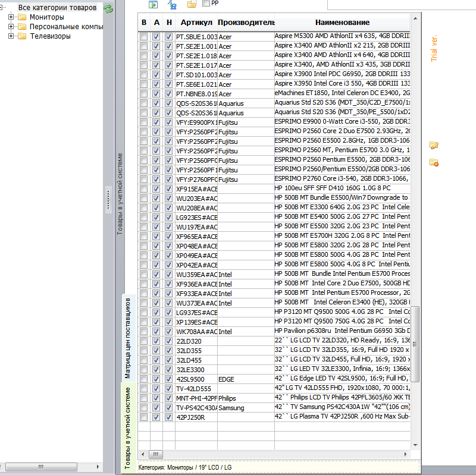This screenshot has width=476, height=475.
Task: Click the edit folder pencil icon
Action: coord(434,145)
